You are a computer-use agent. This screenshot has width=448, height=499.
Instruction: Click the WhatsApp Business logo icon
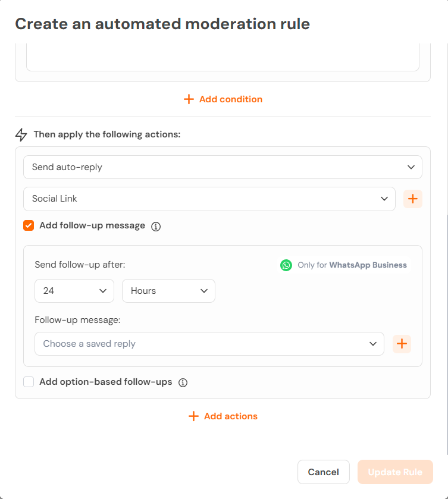pos(286,265)
